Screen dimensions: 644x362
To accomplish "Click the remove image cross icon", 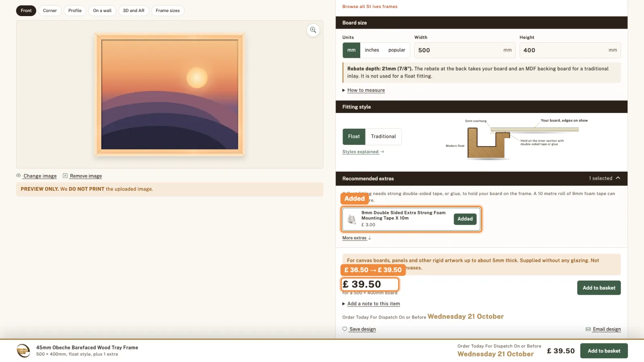I will [x=65, y=176].
